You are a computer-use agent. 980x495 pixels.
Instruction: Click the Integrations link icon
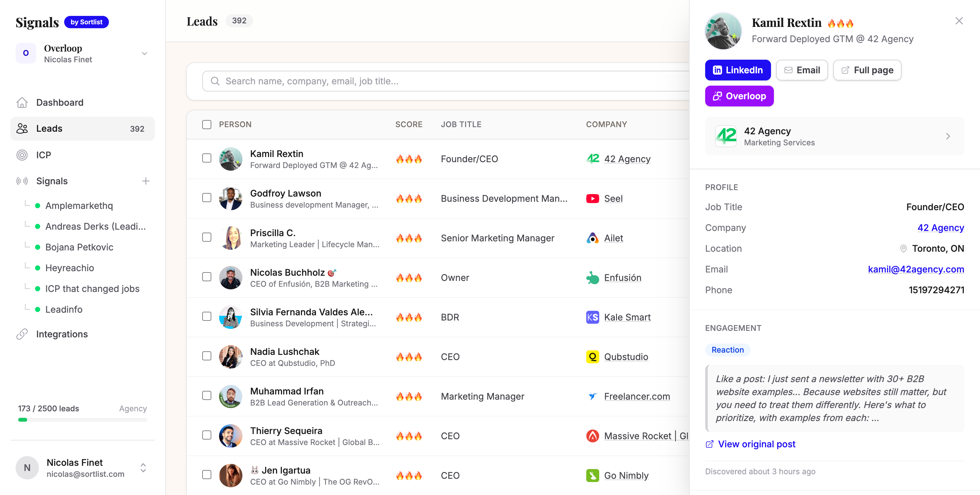click(22, 334)
